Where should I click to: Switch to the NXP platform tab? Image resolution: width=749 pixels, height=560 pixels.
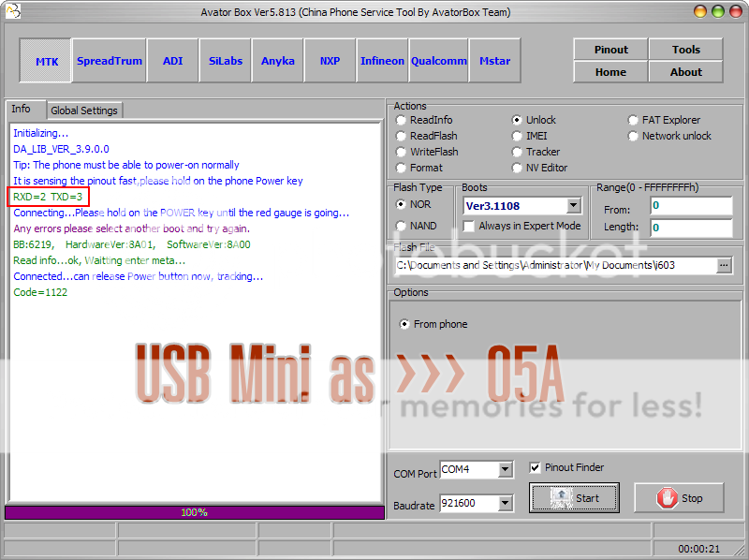[330, 61]
